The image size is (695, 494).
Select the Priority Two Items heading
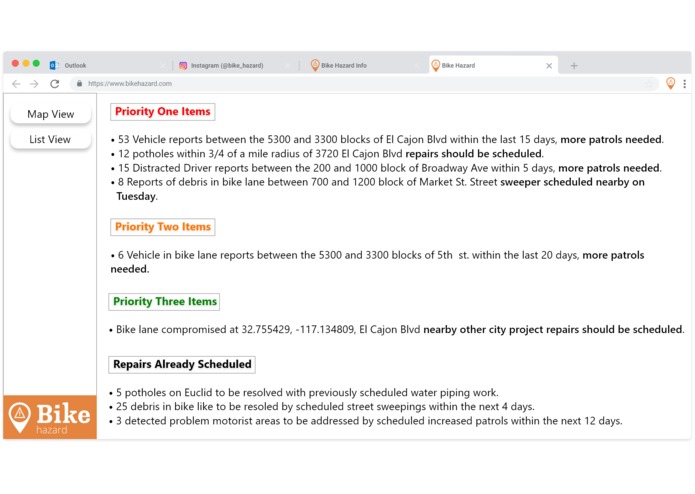coord(163,227)
